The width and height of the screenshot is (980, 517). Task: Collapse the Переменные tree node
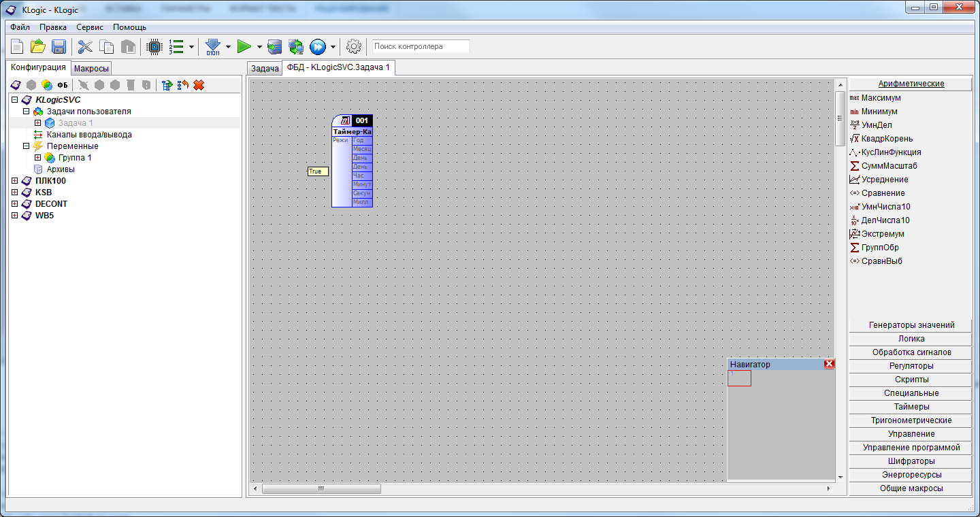[27, 146]
